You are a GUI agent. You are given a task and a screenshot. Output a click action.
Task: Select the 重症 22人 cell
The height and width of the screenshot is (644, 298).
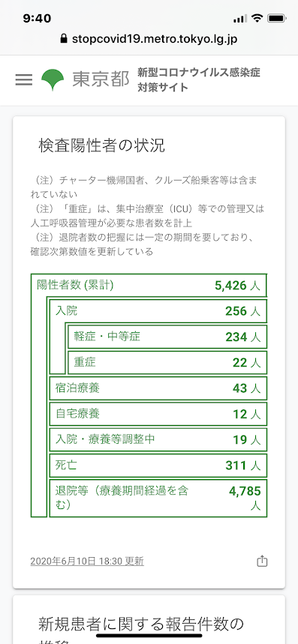[167, 362]
